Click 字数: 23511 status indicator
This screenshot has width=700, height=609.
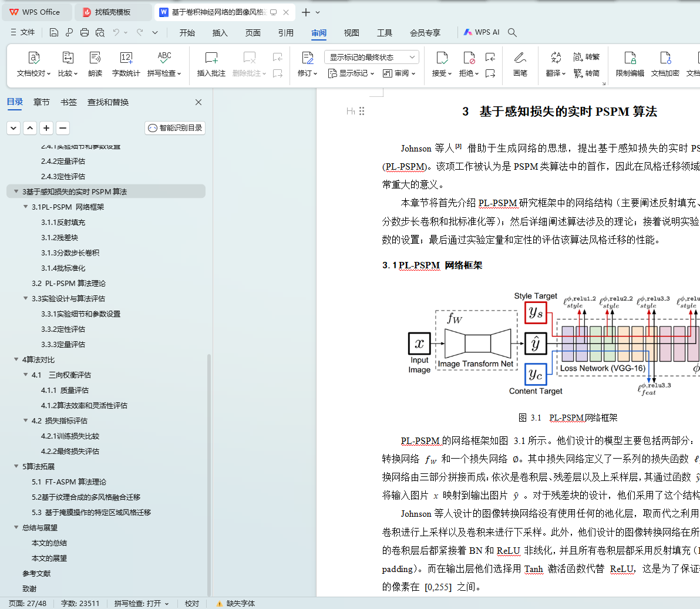click(x=80, y=603)
